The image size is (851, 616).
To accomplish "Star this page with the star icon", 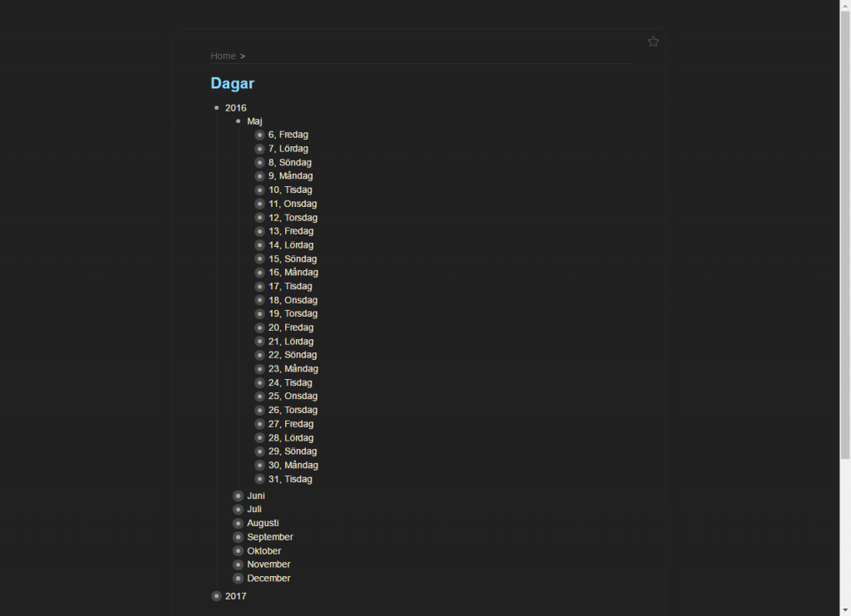I will [x=653, y=42].
